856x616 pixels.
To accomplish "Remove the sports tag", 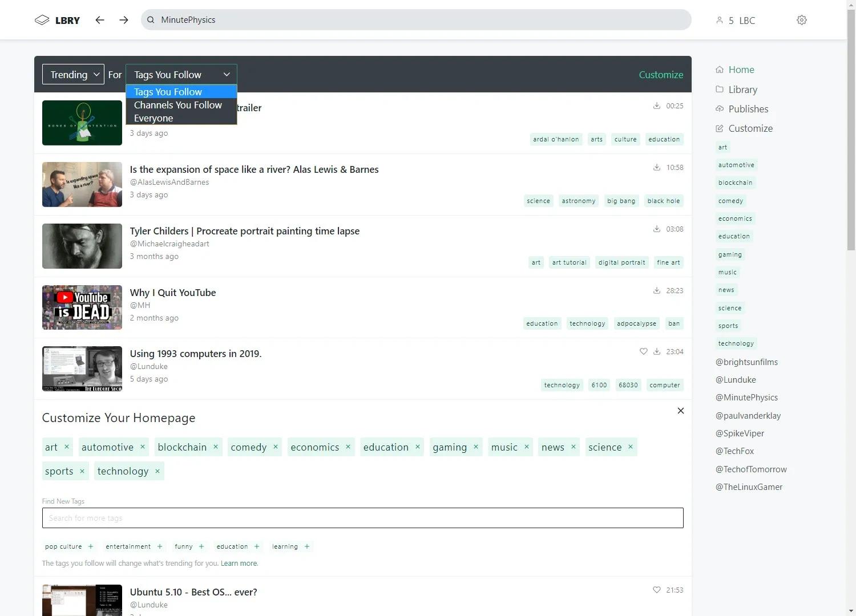I will [82, 471].
